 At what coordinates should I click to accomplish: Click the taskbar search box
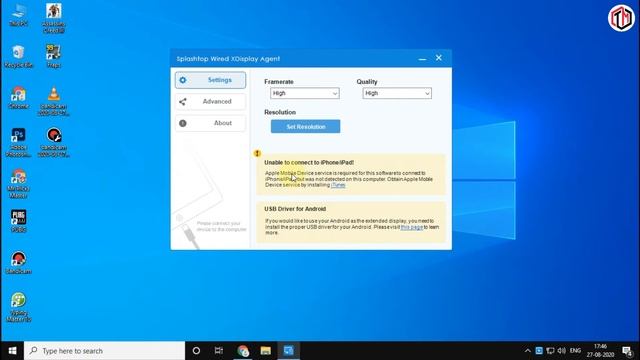104,351
